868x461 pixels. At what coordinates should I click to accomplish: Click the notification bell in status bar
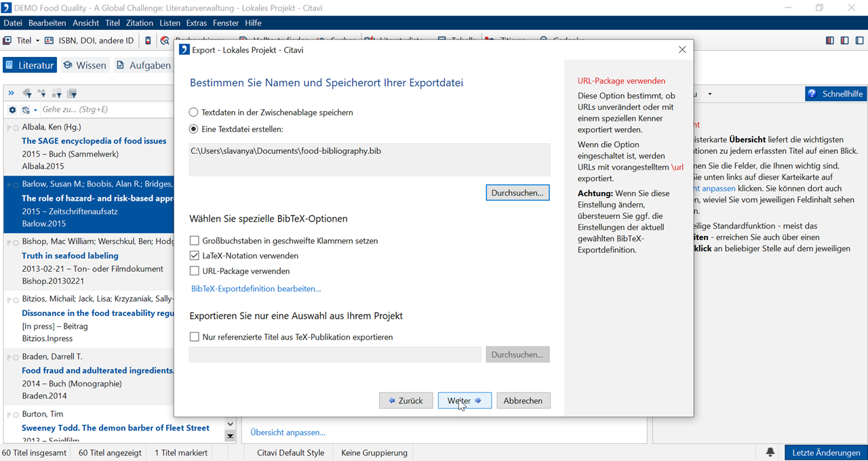[770, 452]
